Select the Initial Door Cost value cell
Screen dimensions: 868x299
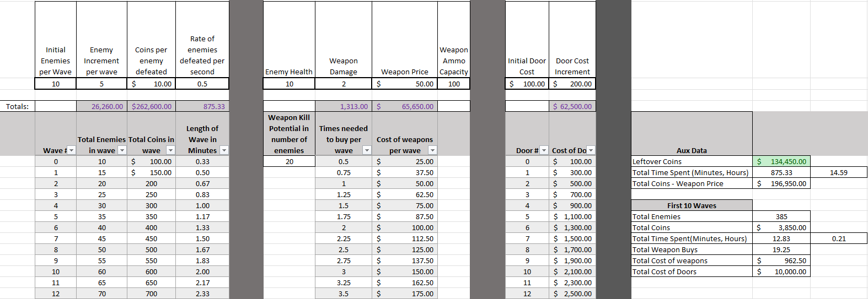[x=527, y=84]
